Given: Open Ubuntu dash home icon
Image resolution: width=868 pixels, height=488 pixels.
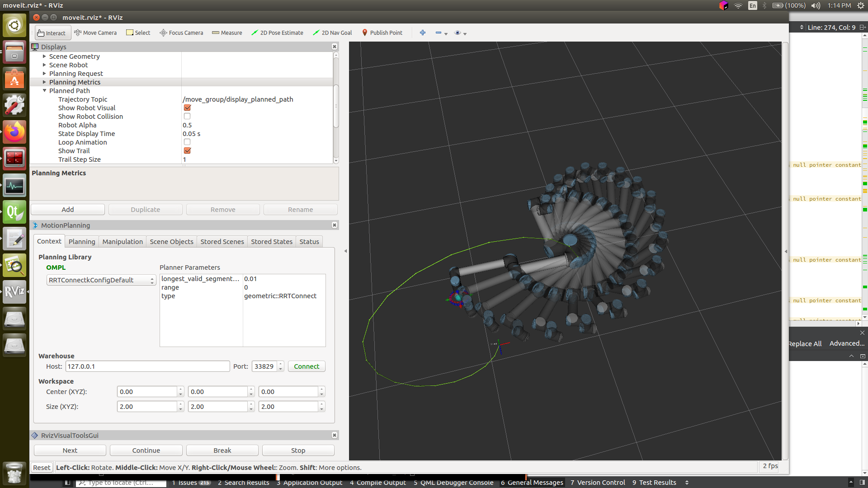Looking at the screenshot, I should (x=14, y=25).
